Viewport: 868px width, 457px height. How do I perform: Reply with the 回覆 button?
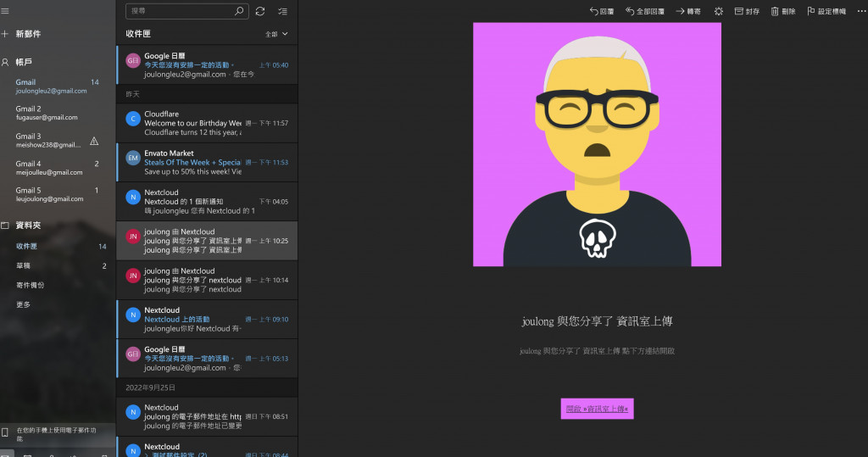602,11
